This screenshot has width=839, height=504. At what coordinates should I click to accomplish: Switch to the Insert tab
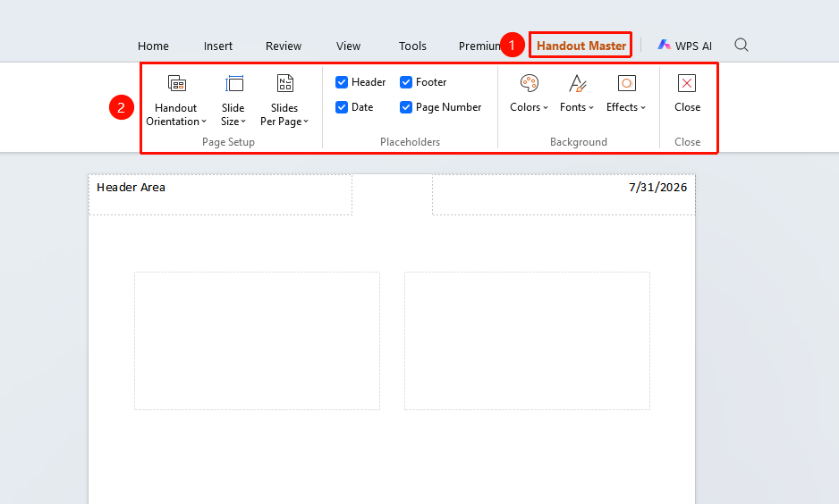[x=217, y=46]
